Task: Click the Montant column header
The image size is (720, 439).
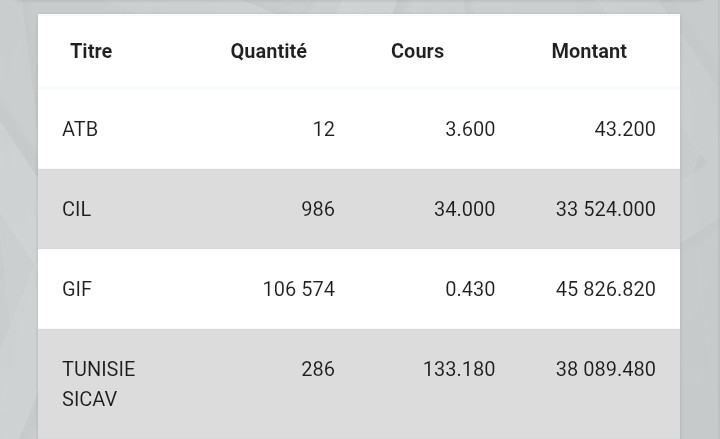Action: point(589,51)
